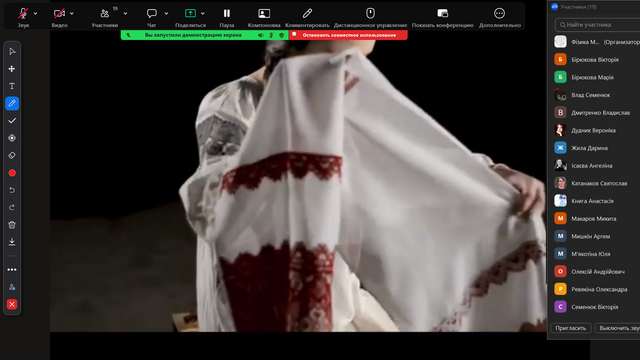This screenshot has height=360, width=640.
Task: Select the Eraser annotation tool
Action: coord(12,156)
